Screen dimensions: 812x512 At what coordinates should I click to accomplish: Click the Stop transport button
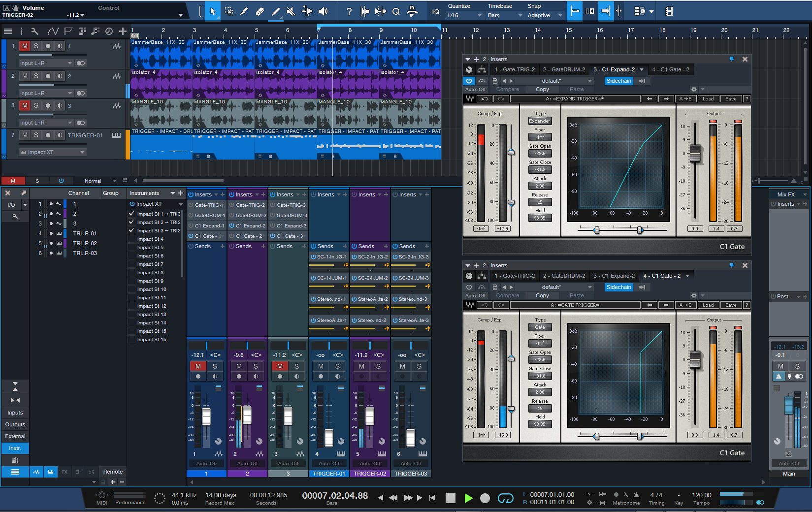click(x=451, y=498)
